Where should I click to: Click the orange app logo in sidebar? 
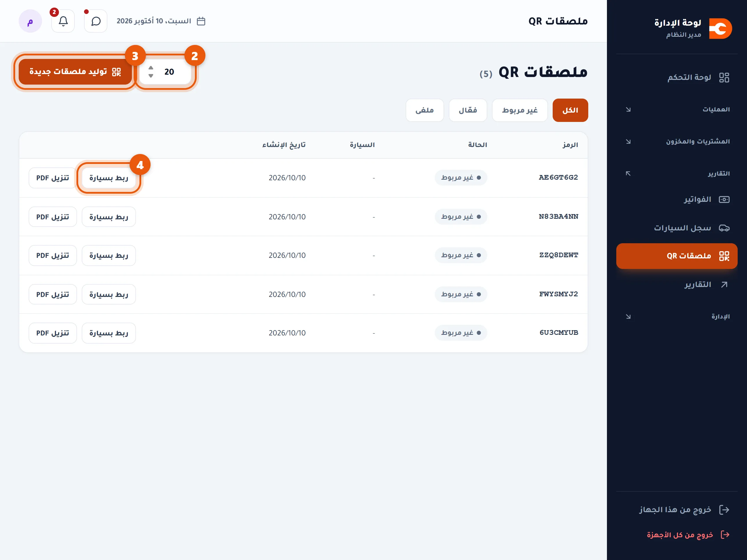point(720,29)
